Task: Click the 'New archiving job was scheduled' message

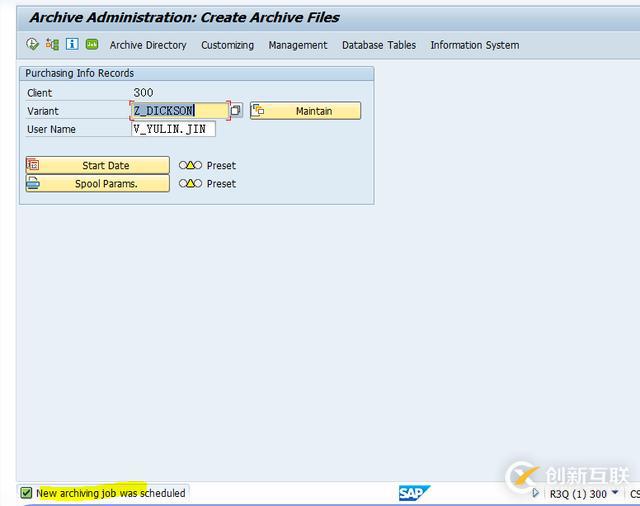Action: coord(111,493)
